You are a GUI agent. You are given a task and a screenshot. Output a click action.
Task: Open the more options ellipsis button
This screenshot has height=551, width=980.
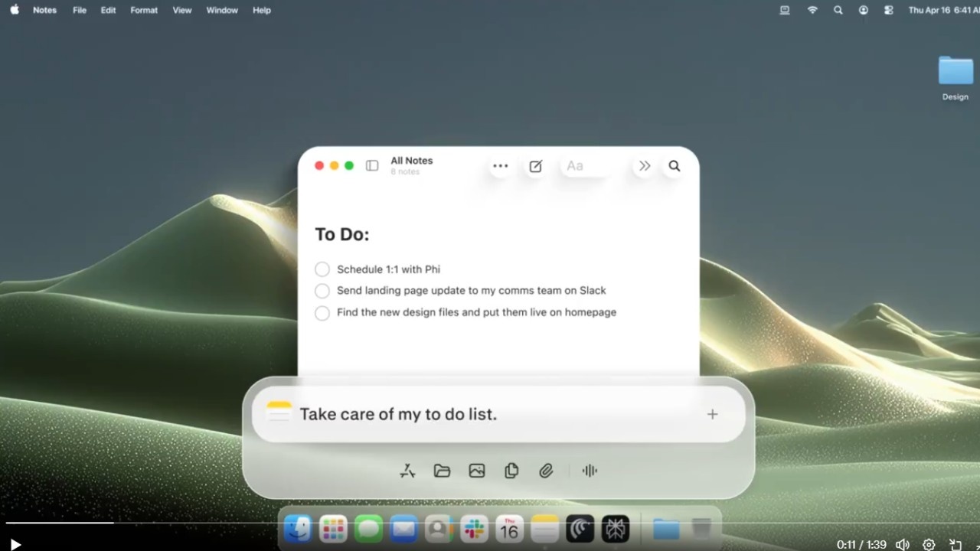(x=501, y=166)
